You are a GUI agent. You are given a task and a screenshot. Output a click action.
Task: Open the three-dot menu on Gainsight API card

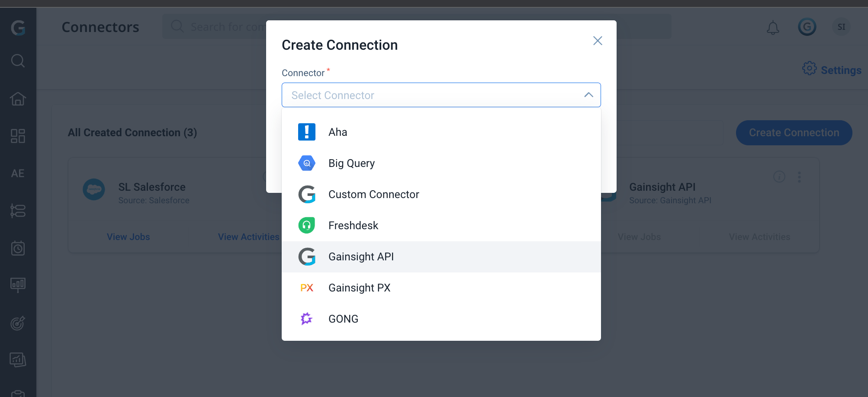tap(799, 177)
